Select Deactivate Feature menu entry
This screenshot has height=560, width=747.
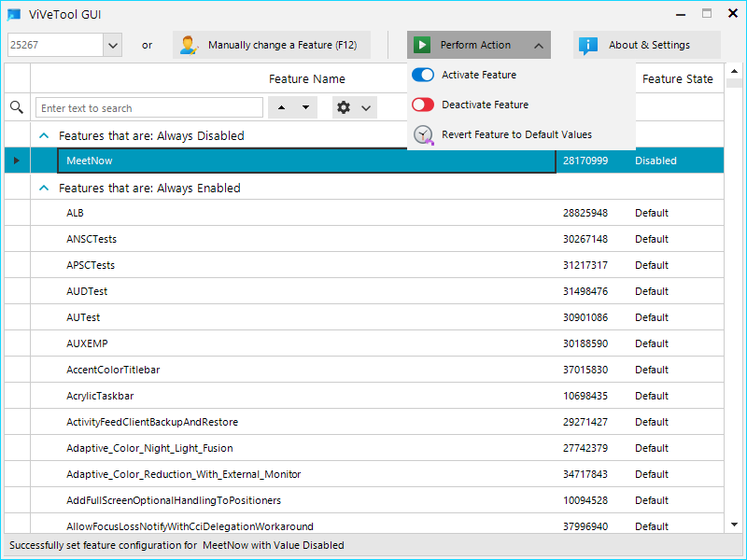[485, 105]
